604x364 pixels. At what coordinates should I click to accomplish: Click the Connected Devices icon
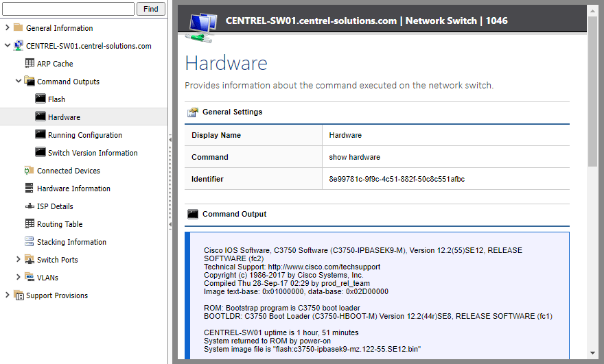[x=30, y=171]
